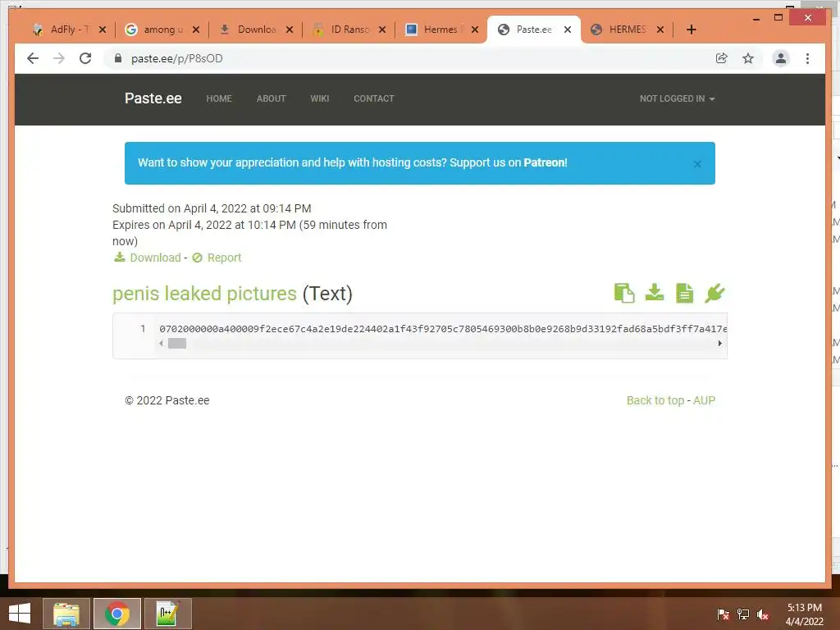Screen dimensions: 840x630
Task: Click the paste title penis leaked pictures
Action: 204,294
